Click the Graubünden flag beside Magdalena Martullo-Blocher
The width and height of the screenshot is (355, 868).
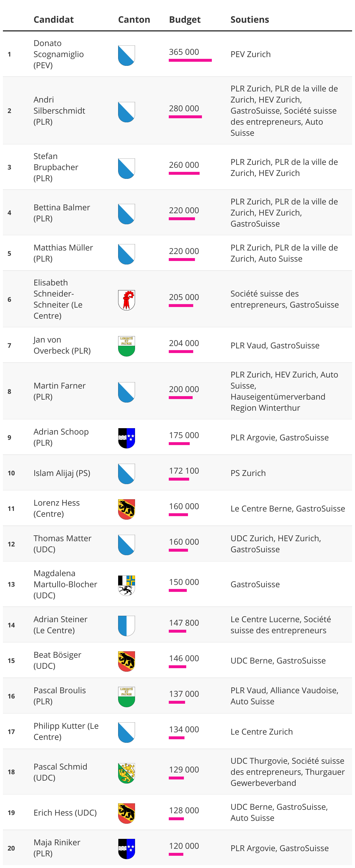(x=127, y=585)
